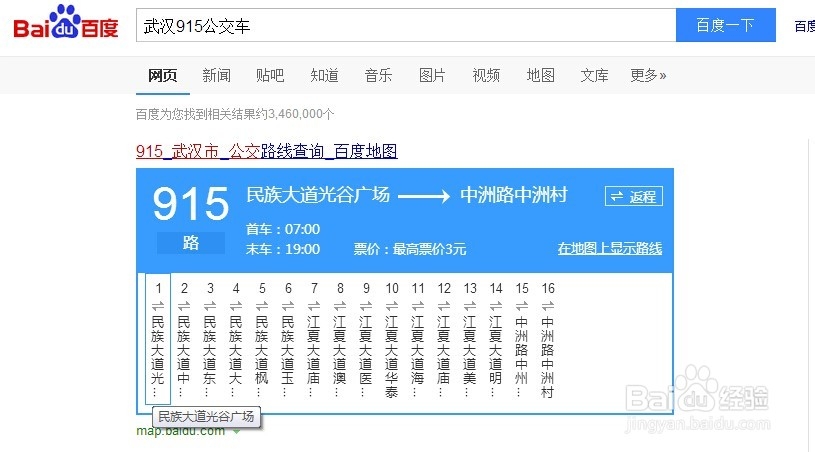This screenshot has width=815, height=452.
Task: Click the search input field
Action: tap(406, 25)
